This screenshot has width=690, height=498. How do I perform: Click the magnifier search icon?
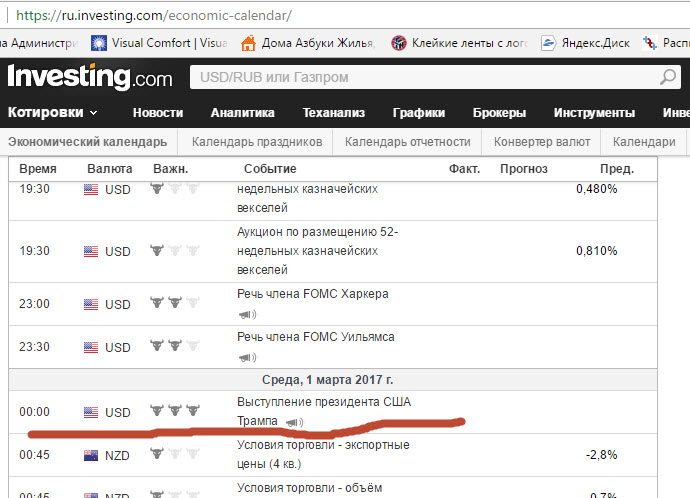pos(668,77)
